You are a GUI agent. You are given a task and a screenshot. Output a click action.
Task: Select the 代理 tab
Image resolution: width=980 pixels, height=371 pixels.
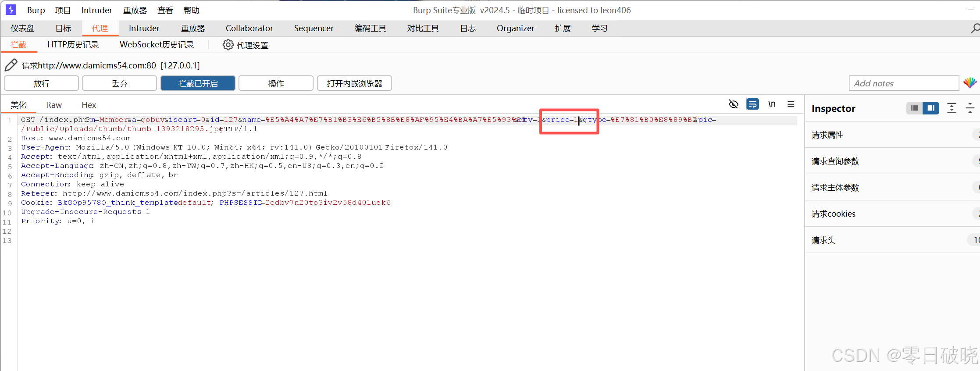pyautogui.click(x=100, y=28)
